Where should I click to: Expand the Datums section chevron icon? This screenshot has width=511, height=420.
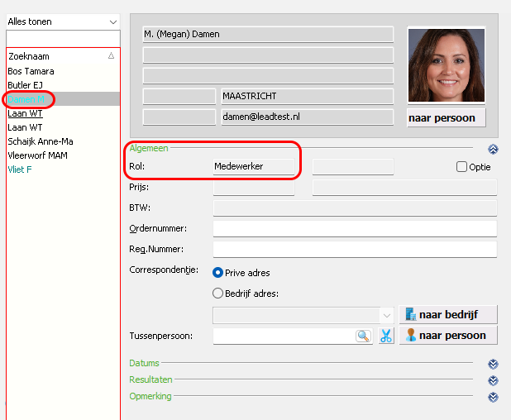[x=493, y=364]
